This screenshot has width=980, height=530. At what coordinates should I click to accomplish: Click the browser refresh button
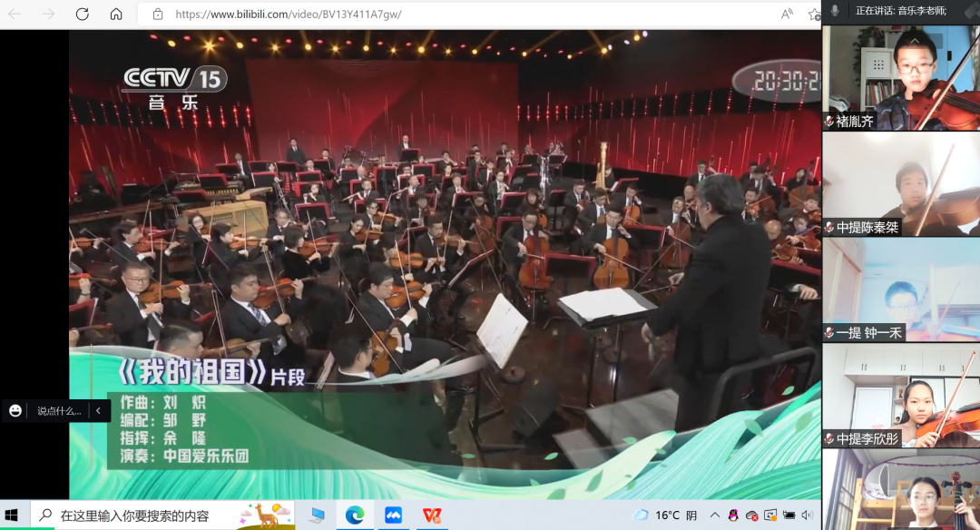(x=82, y=15)
